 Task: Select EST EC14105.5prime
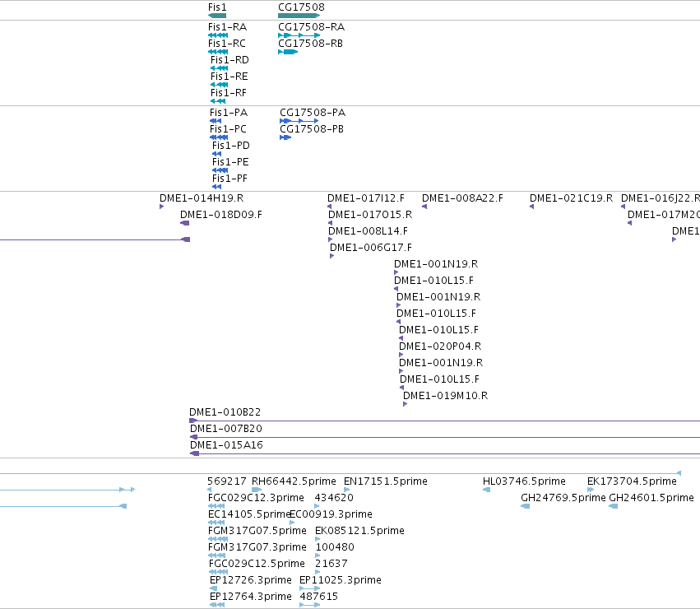click(249, 514)
